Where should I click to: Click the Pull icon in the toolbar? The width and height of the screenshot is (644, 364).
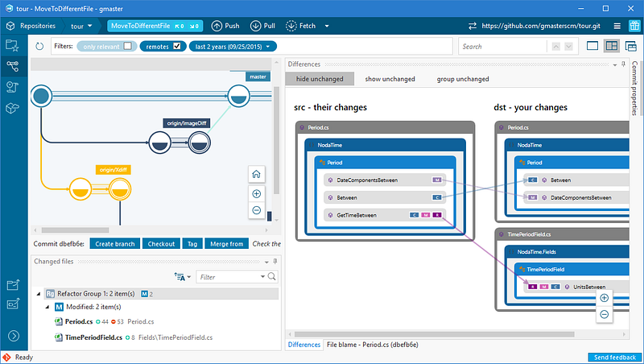click(x=258, y=26)
